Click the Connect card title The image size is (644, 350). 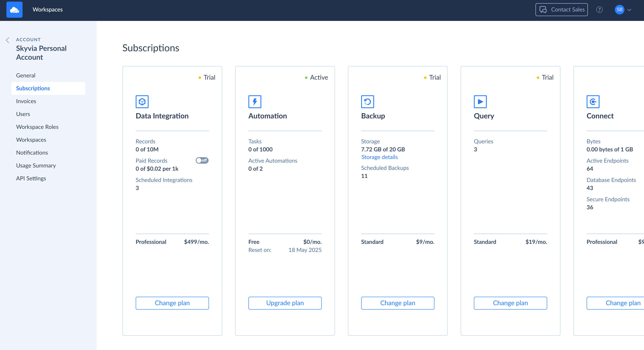[600, 116]
